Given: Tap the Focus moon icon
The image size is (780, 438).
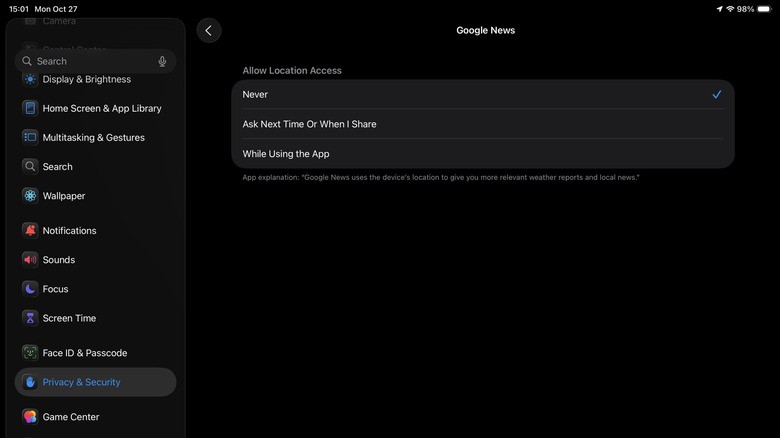Looking at the screenshot, I should click(x=30, y=289).
